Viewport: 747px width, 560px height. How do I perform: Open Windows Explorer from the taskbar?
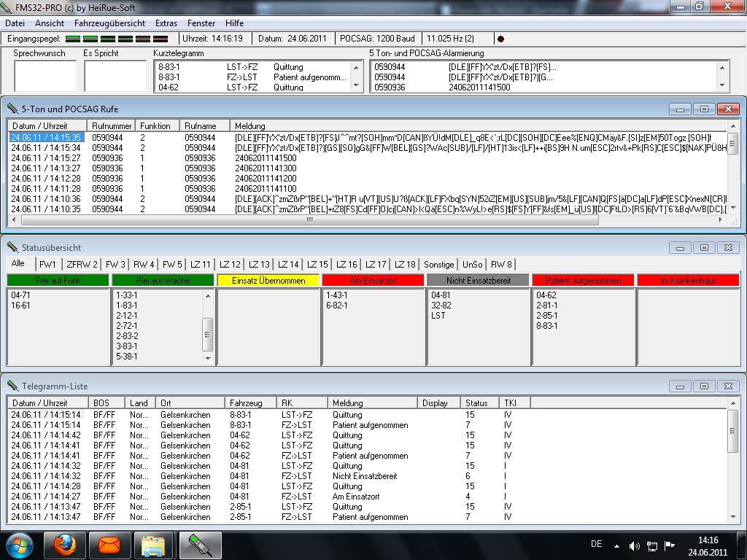(154, 545)
